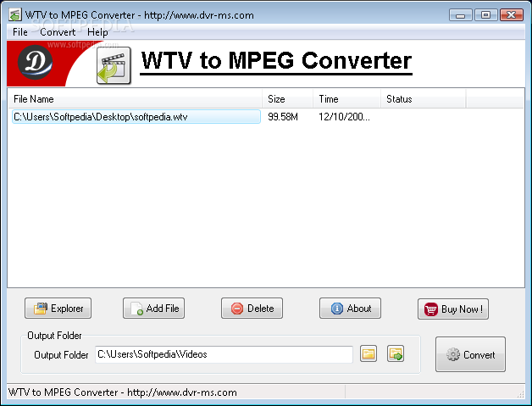Start conversion with the Convert button
532x406 pixels.
(x=471, y=354)
